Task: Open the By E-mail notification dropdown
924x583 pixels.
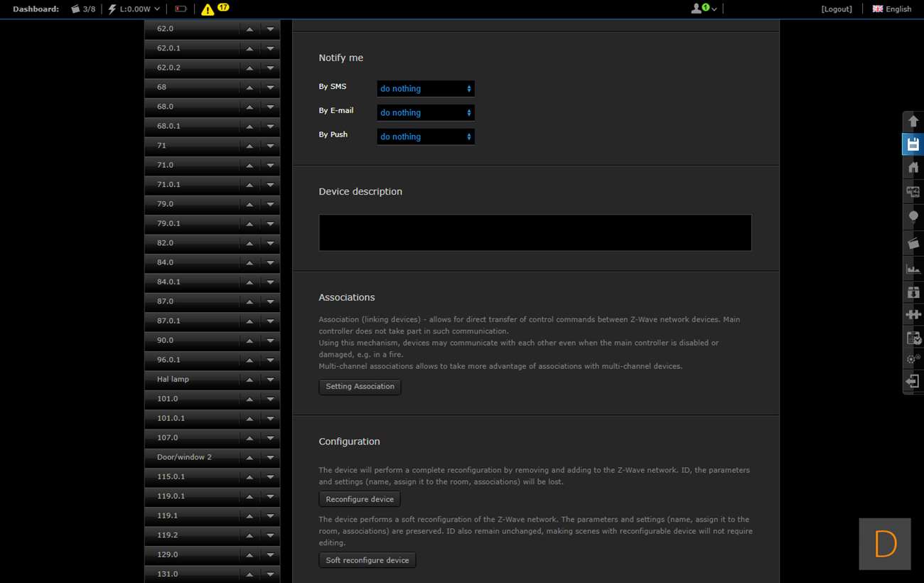Action: (x=425, y=112)
